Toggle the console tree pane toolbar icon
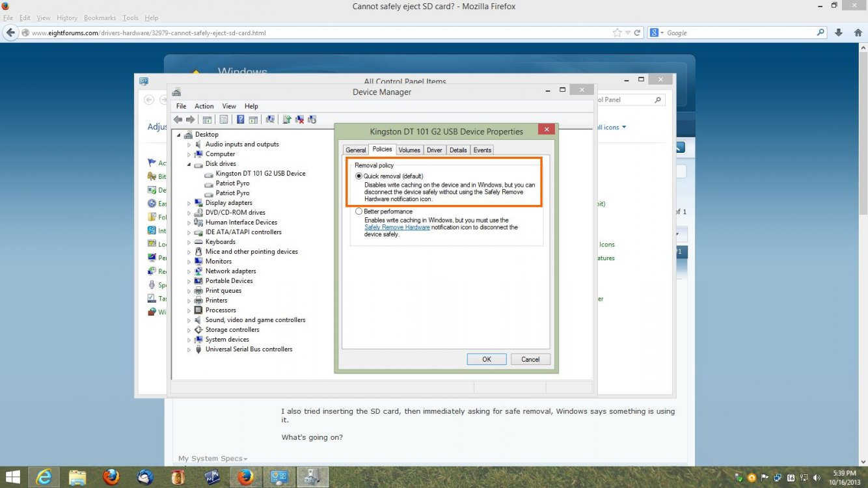Image resolution: width=868 pixels, height=488 pixels. [208, 120]
